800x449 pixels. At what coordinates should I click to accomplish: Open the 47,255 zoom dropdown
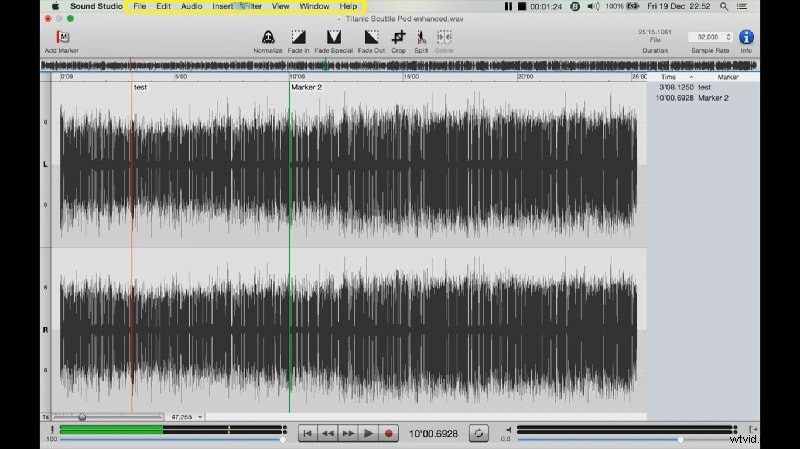click(x=186, y=417)
